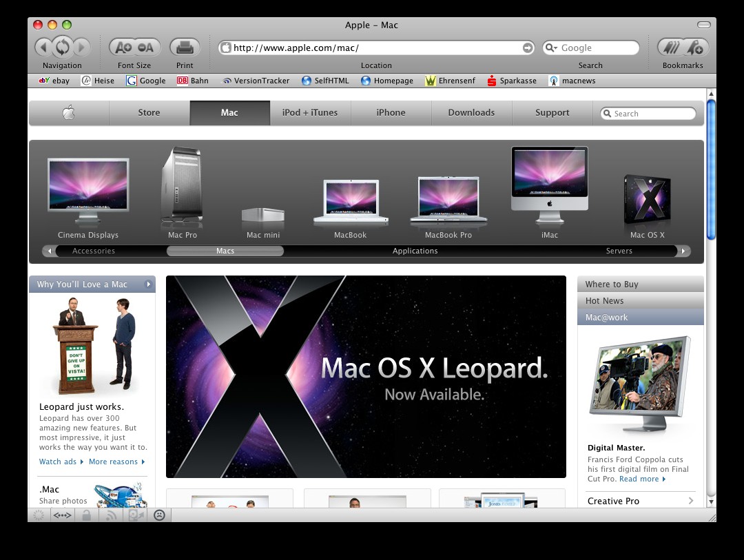Image resolution: width=744 pixels, height=560 pixels.
Task: Click the Macs slider in product browser
Action: [x=225, y=251]
